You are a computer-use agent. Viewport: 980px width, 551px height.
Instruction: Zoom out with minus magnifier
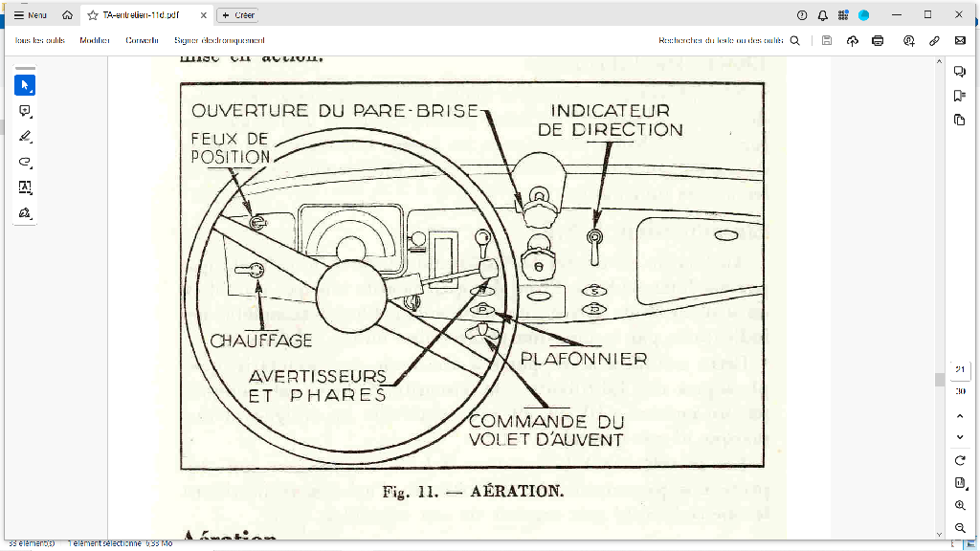960,528
